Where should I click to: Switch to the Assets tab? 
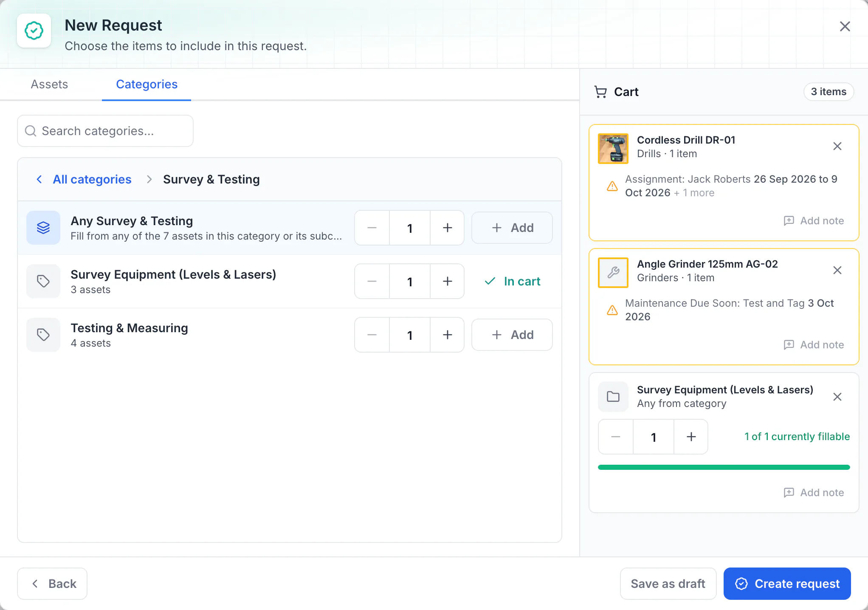pos(49,84)
